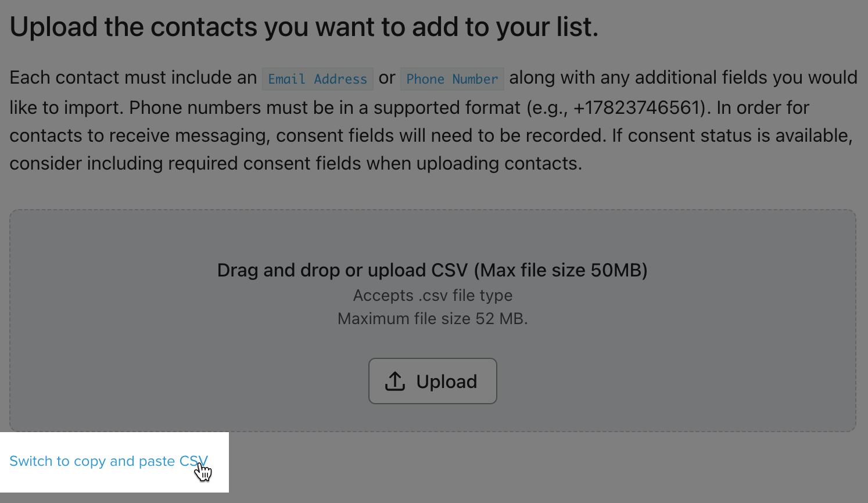Click 'Each contact must include an' text
The height and width of the screenshot is (503, 868).
tap(133, 78)
